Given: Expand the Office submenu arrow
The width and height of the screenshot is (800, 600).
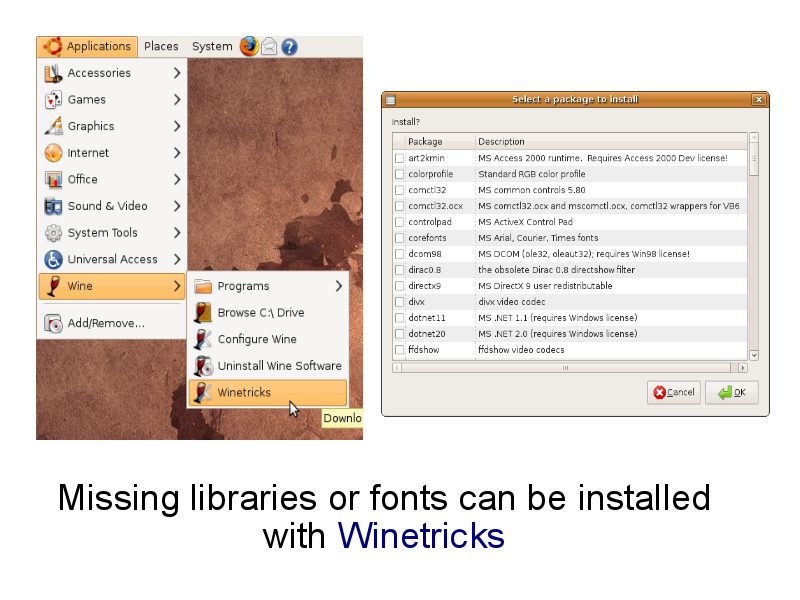Looking at the screenshot, I should [x=177, y=180].
